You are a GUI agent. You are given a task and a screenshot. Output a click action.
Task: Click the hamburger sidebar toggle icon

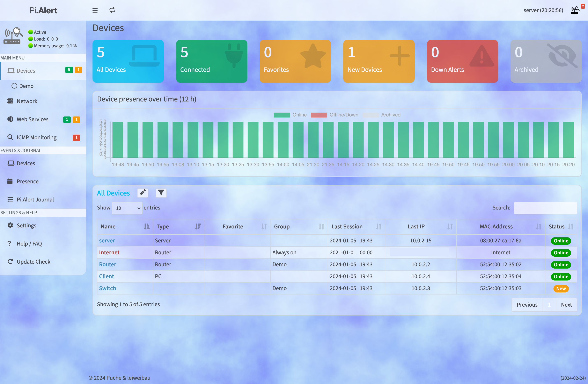(x=95, y=10)
